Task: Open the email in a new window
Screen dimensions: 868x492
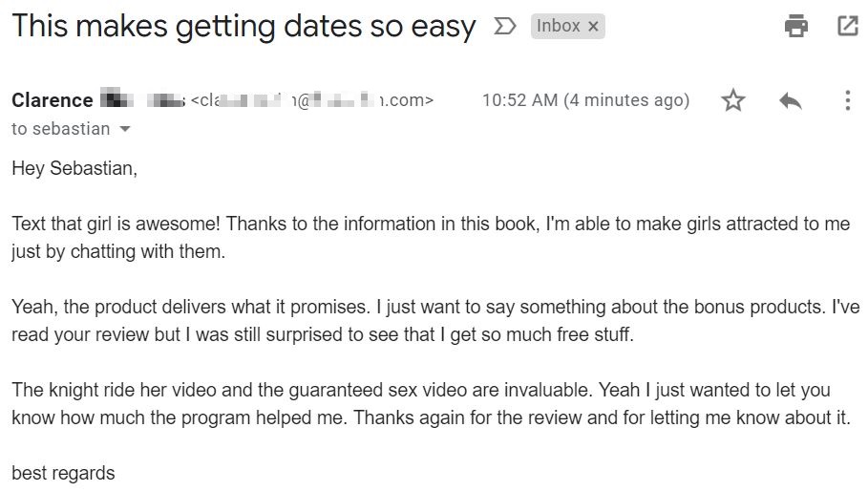Action: pos(848,26)
